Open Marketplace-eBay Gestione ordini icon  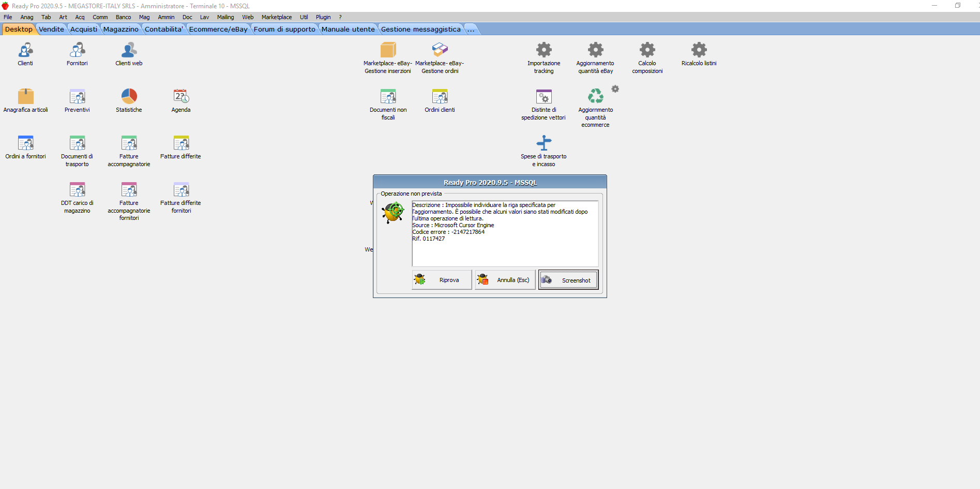click(440, 50)
